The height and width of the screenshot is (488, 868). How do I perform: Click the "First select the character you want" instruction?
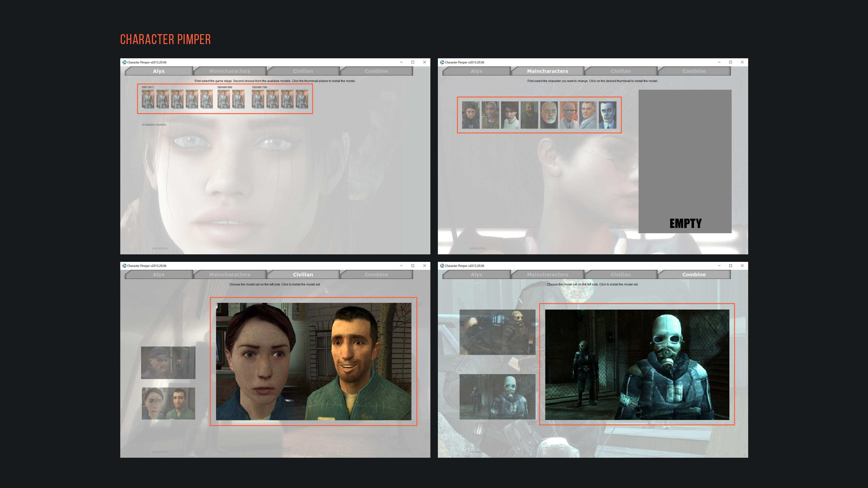[592, 81]
